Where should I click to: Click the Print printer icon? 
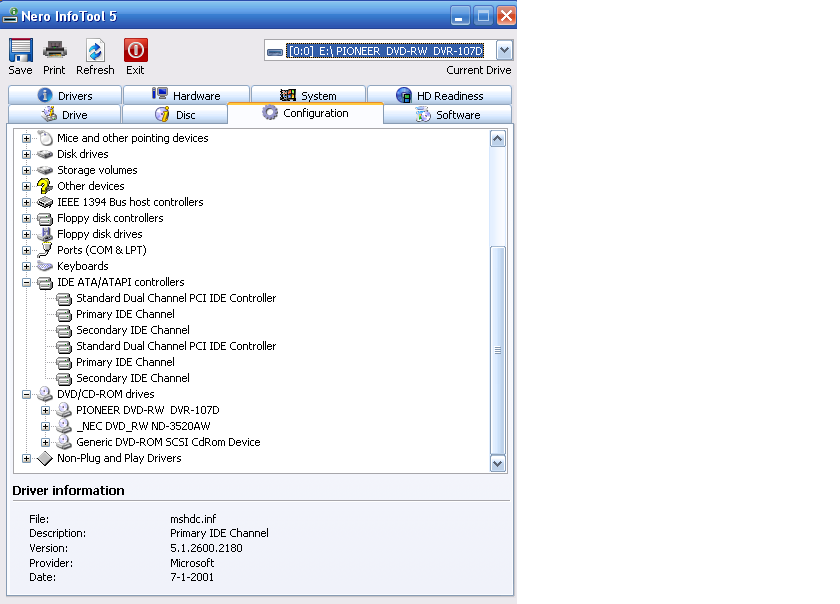54,50
